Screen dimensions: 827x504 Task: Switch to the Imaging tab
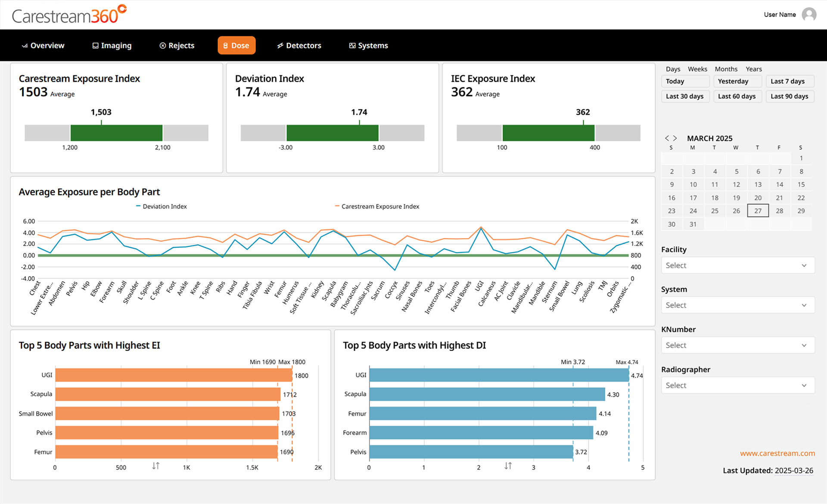click(112, 46)
